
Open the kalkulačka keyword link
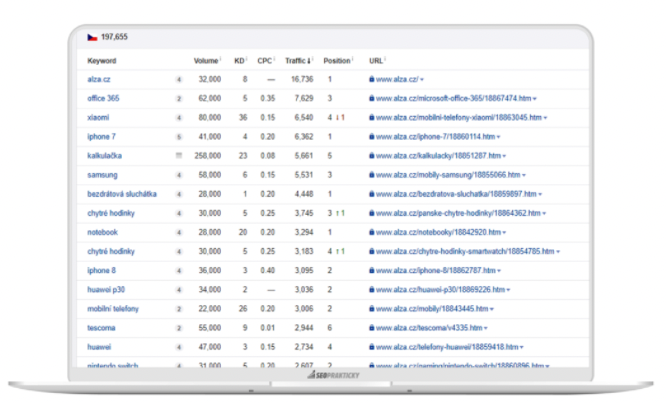click(x=104, y=156)
